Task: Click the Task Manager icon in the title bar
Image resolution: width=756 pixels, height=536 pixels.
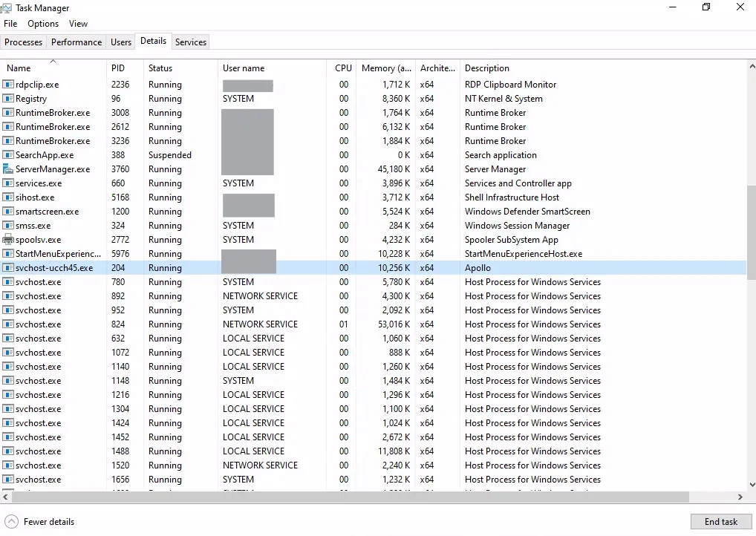Action: (9, 7)
